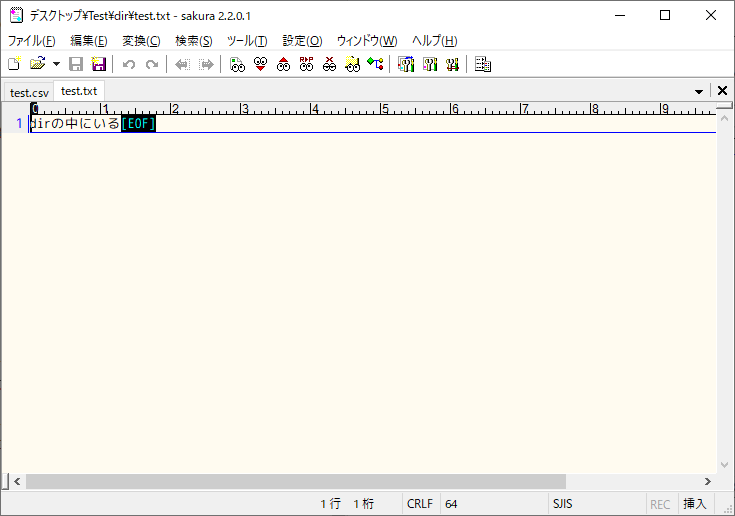The image size is (735, 516).
Task: Open the 設定(O) menu
Action: click(x=302, y=41)
